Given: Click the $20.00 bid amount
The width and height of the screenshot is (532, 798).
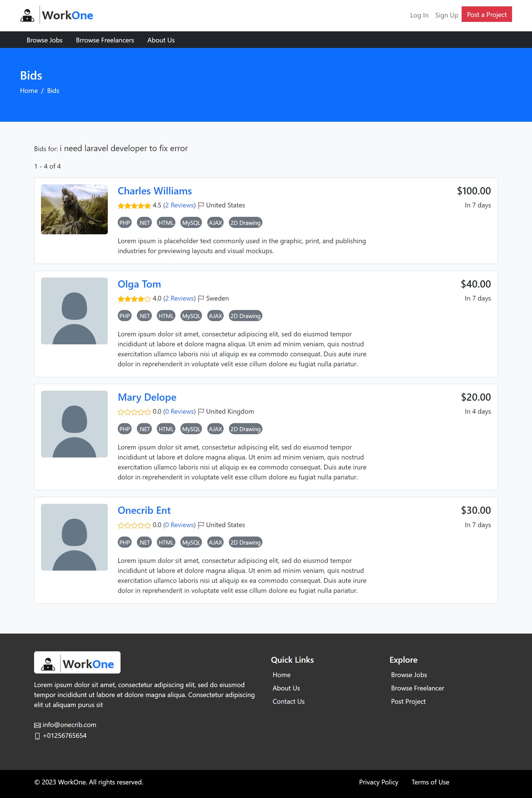Looking at the screenshot, I should (x=476, y=397).
